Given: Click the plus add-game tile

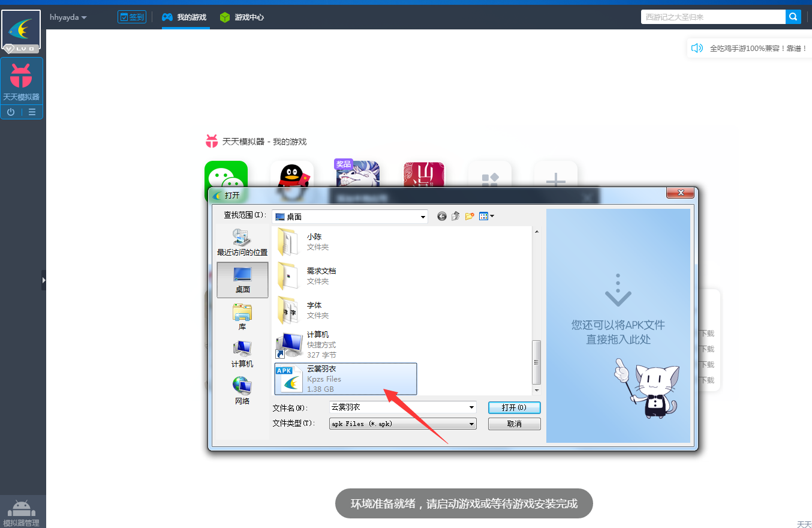Looking at the screenshot, I should point(556,174).
